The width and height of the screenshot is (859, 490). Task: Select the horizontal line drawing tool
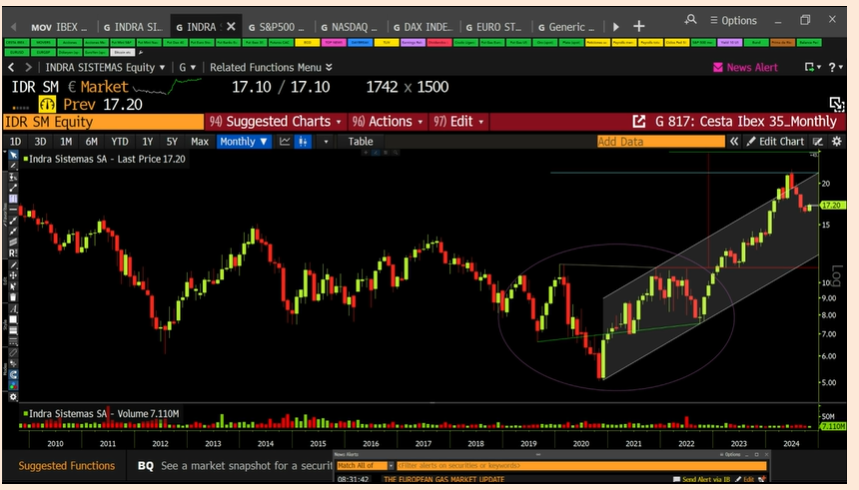point(13,209)
